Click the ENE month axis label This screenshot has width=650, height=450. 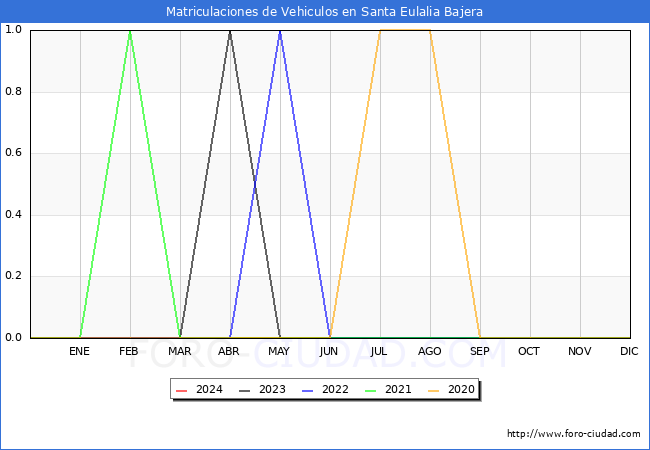79,351
